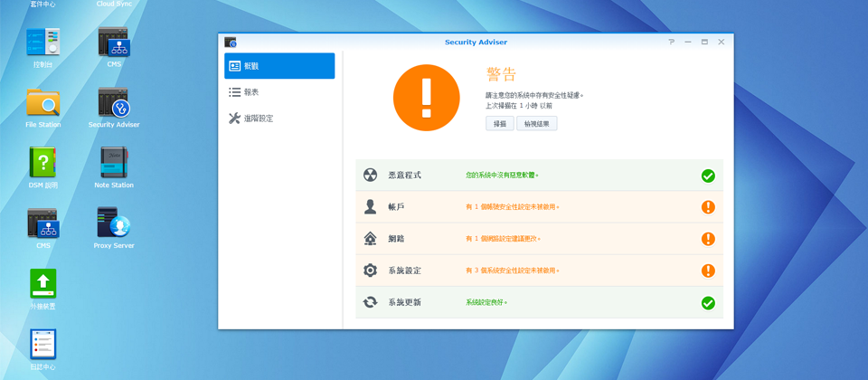Click the Security Adviser window title text
868x380 pixels.
476,43
